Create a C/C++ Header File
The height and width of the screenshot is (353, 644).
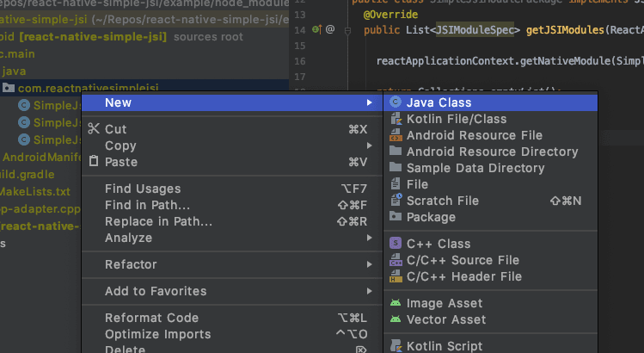[490, 276]
